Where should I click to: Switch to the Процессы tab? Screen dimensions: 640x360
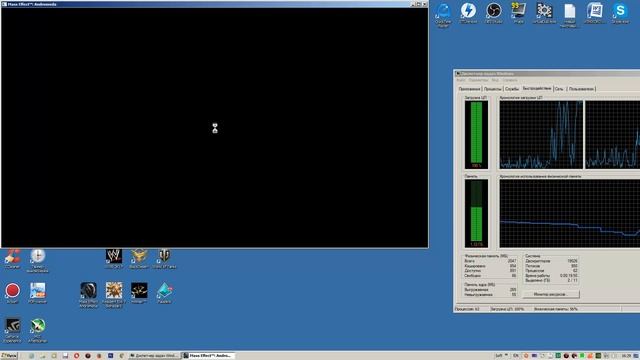click(492, 89)
